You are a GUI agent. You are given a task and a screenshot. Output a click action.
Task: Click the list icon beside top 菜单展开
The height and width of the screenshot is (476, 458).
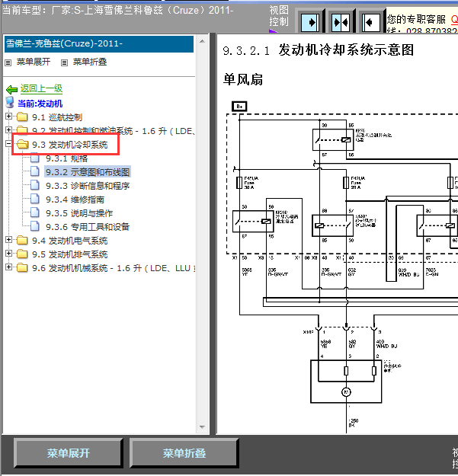pos(8,63)
